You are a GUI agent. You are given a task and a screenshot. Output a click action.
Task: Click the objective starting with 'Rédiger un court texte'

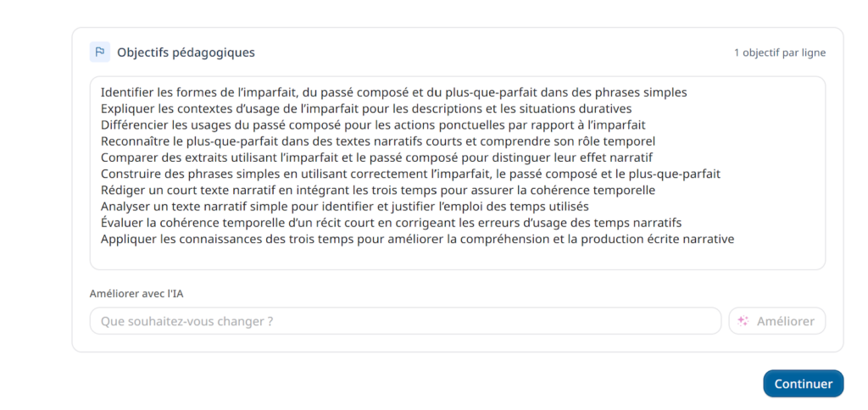(377, 190)
